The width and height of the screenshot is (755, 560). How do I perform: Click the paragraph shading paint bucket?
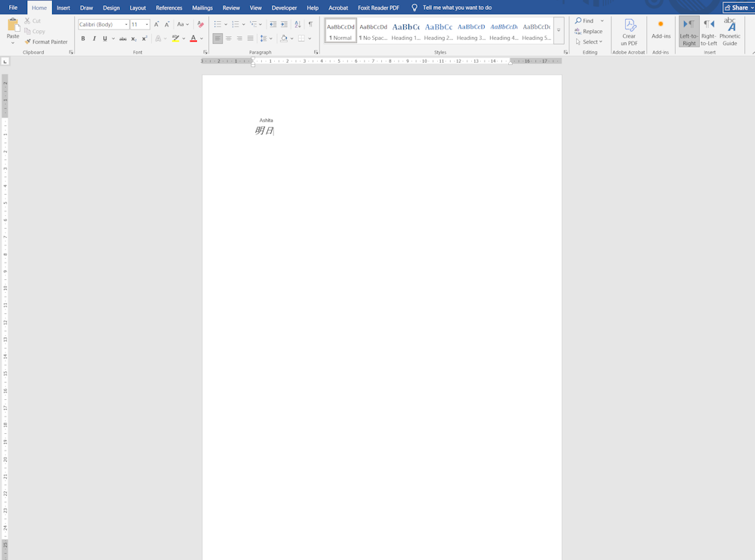pos(284,38)
